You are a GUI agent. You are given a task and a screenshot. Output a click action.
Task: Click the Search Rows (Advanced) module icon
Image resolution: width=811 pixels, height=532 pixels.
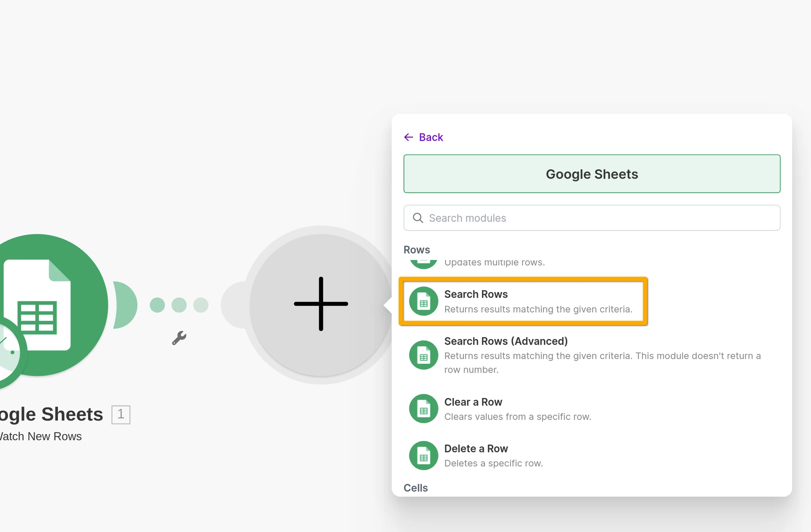click(x=423, y=355)
